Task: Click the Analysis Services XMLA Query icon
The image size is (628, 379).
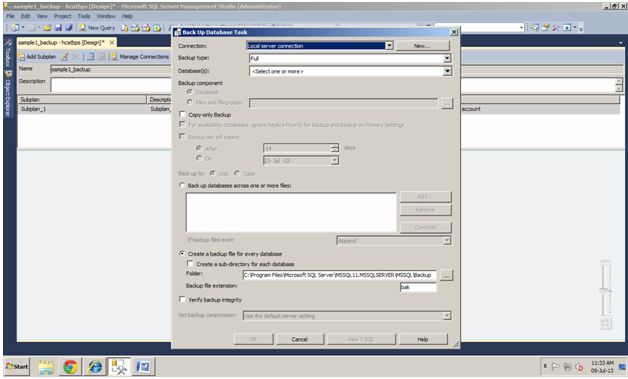Action: [x=157, y=28]
